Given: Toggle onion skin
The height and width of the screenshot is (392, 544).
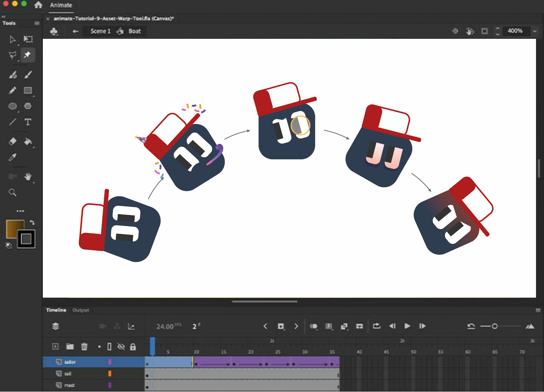Looking at the screenshot, I should [313, 326].
